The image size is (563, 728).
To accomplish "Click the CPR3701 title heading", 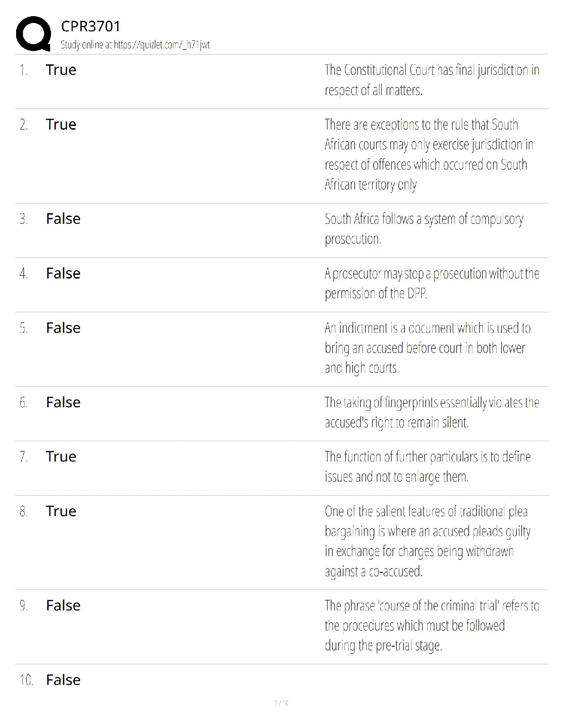I will [x=91, y=26].
